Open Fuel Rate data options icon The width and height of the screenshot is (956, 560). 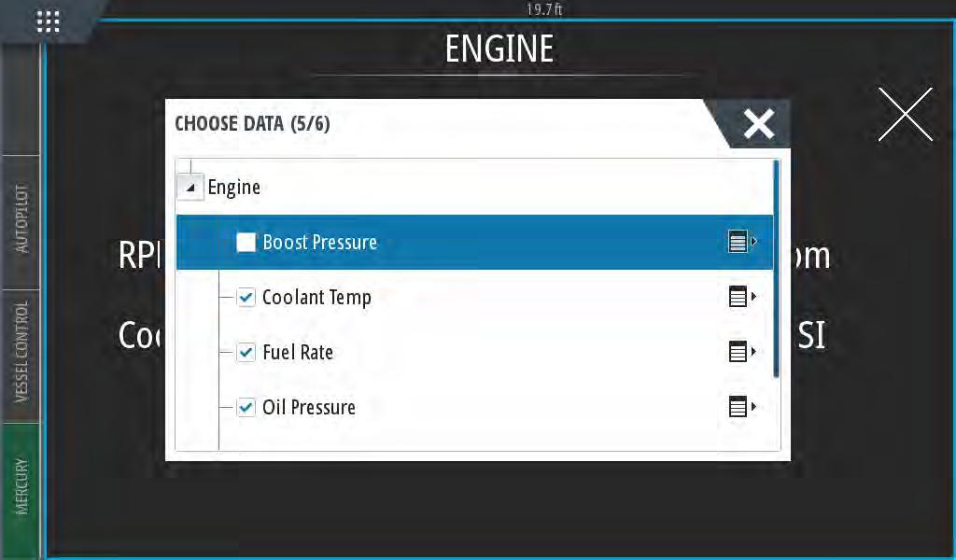[x=742, y=352]
